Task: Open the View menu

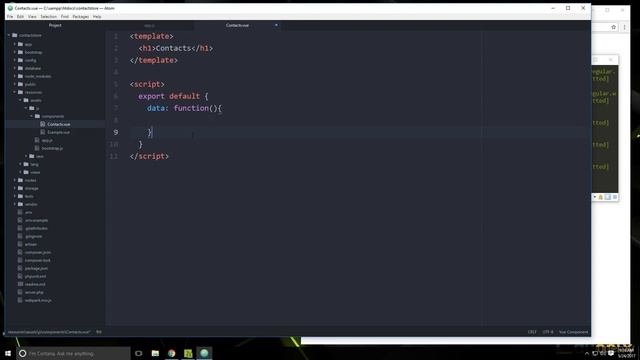Action: [x=32, y=17]
